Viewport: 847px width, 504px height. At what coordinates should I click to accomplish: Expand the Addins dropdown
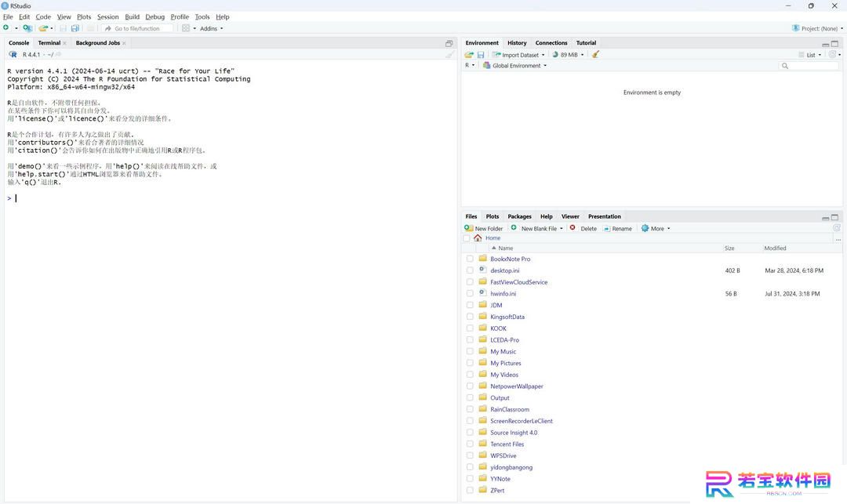(211, 28)
